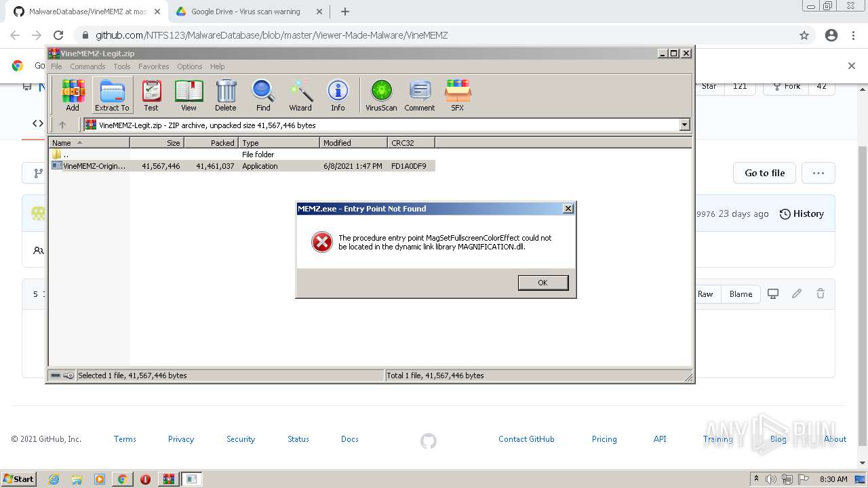
Task: Open Contact GitHub footer link
Action: point(526,439)
